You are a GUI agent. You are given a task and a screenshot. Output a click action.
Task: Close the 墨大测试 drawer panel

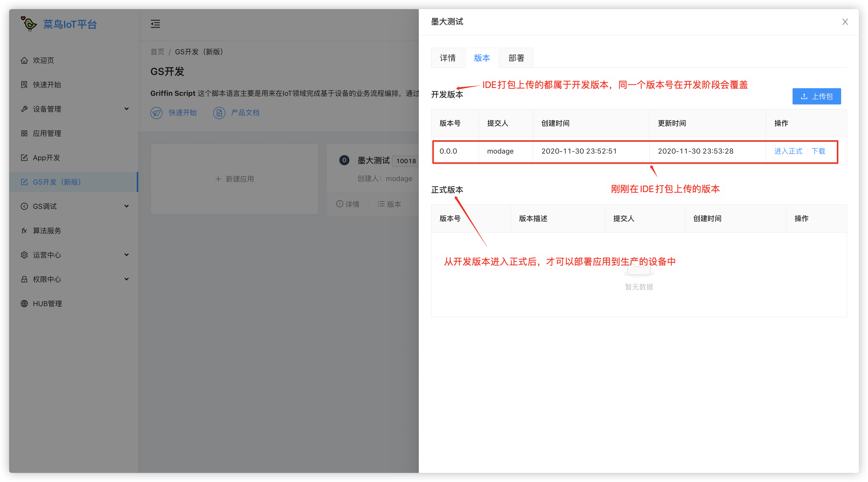[x=845, y=22]
